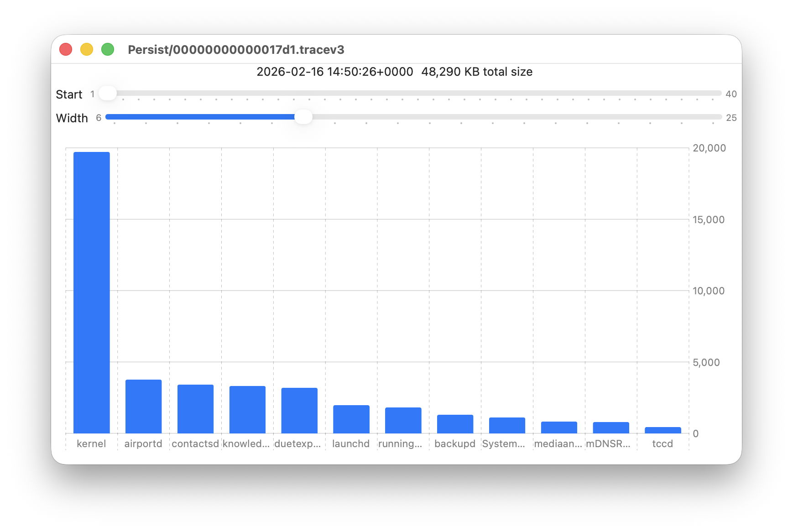
Task: Select the running... bar
Action: 403,420
